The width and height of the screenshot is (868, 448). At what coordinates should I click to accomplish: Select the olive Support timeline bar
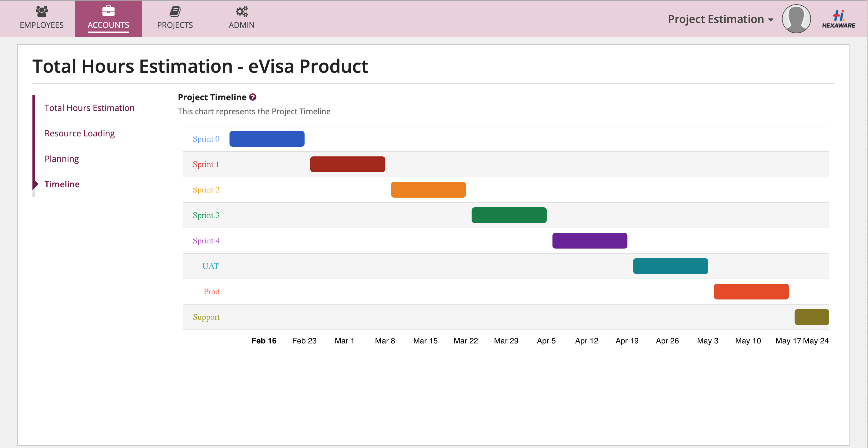coord(811,317)
